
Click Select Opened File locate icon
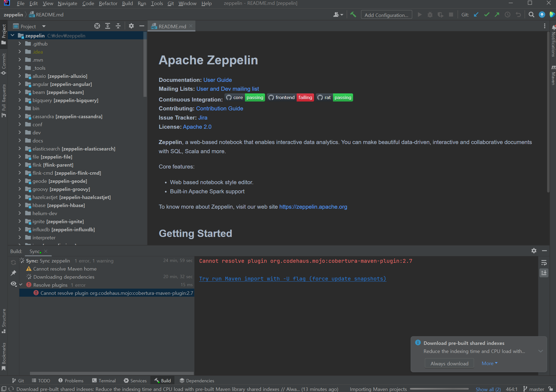click(97, 26)
